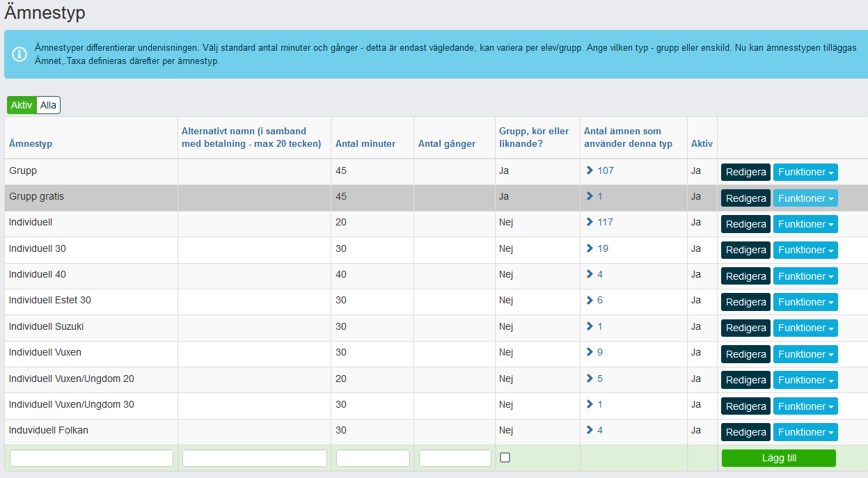Viewport: 868px width, 478px height.
Task: Open Funktioner dropdown for Individuell Vuxen/Ungdom 20
Action: 805,380
